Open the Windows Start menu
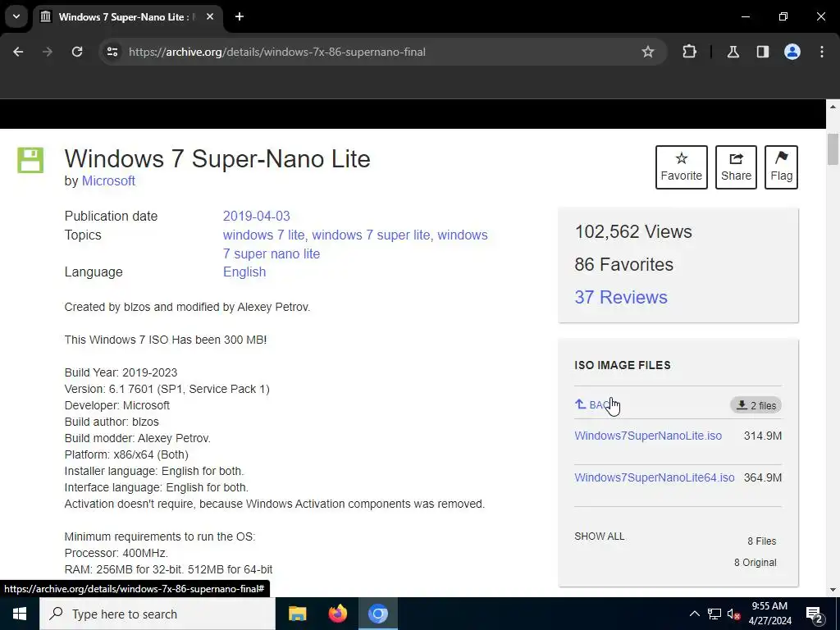Image resolution: width=840 pixels, height=630 pixels. pos(20,614)
